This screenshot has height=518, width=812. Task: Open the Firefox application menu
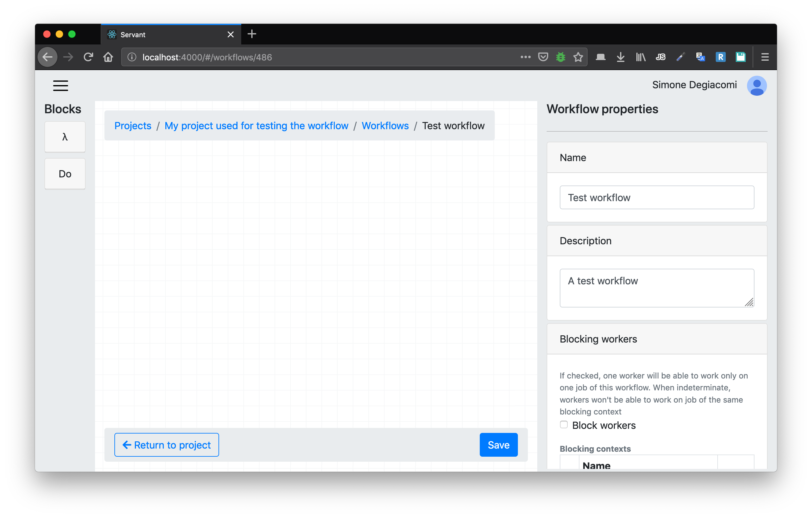[x=765, y=57]
